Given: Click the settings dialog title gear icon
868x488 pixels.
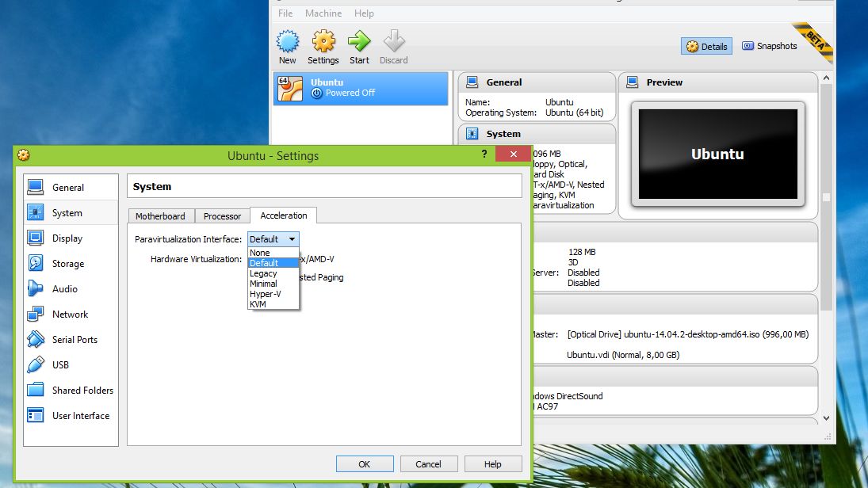Looking at the screenshot, I should point(23,155).
